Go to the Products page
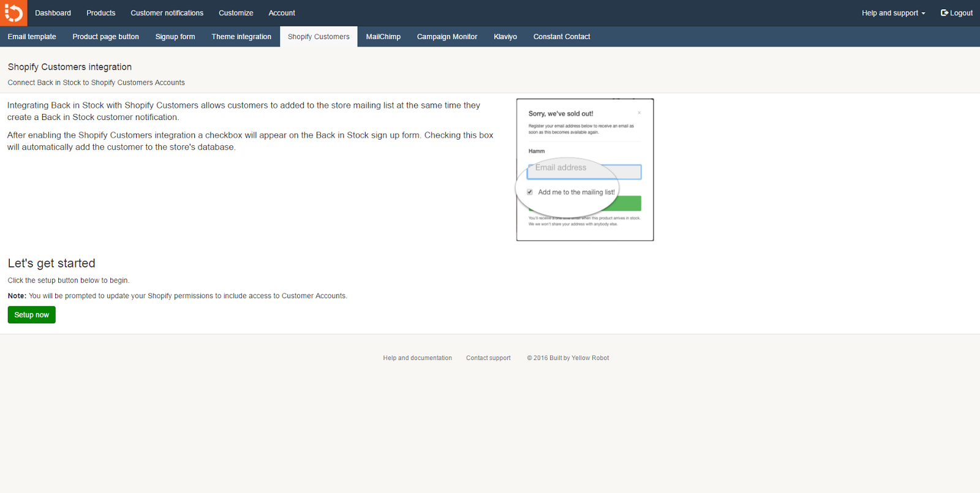980x493 pixels. click(100, 13)
